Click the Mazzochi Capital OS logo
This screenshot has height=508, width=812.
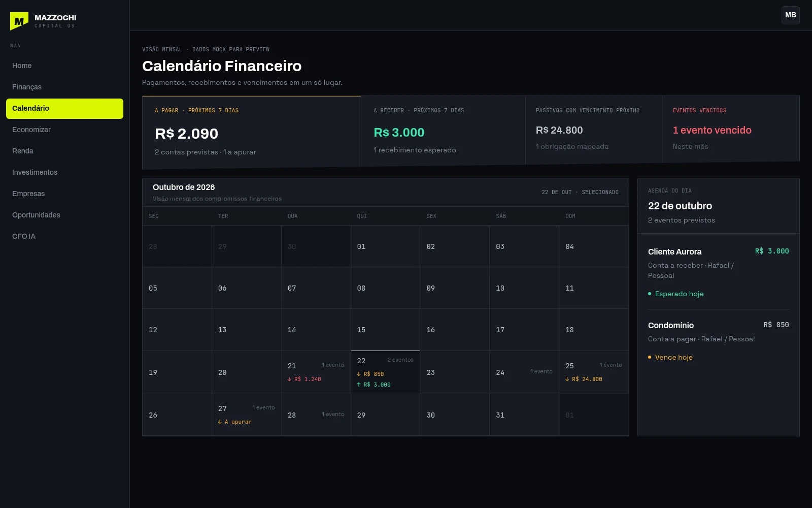43,21
